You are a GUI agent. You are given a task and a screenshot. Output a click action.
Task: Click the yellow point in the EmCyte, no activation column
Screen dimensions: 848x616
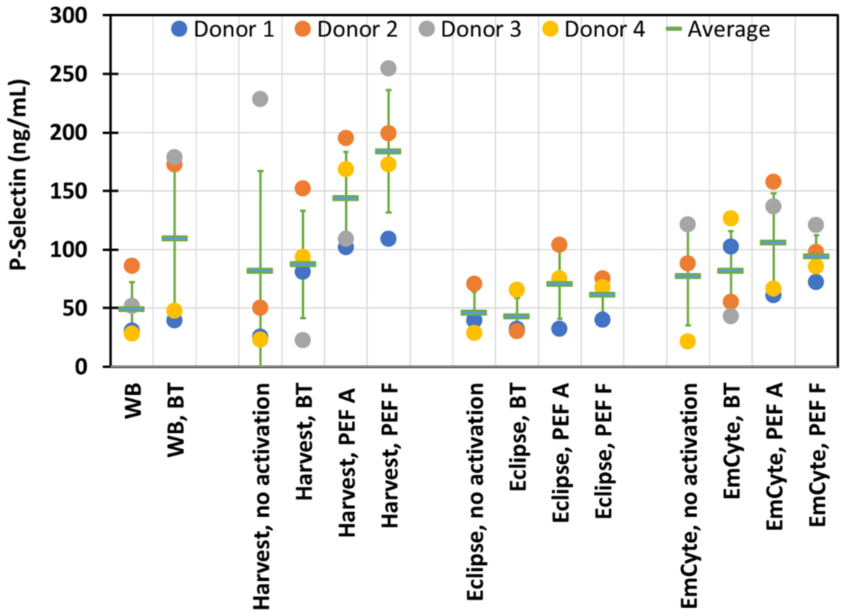(687, 341)
